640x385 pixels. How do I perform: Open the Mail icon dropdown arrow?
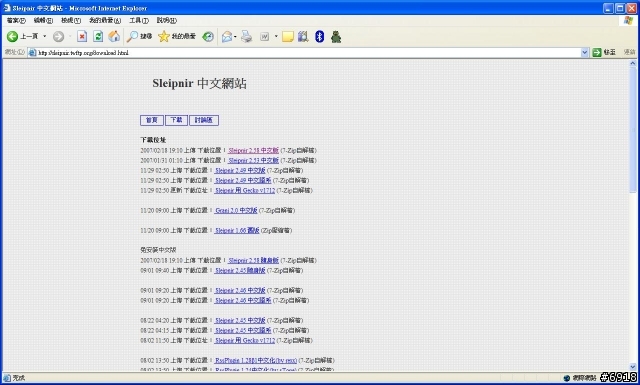click(x=235, y=37)
